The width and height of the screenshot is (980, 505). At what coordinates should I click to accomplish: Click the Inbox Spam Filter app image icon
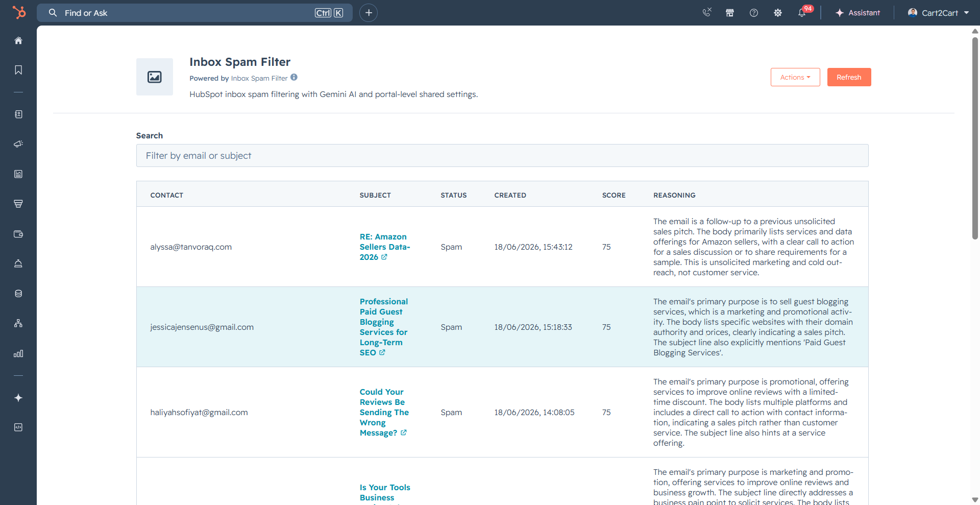click(x=155, y=77)
